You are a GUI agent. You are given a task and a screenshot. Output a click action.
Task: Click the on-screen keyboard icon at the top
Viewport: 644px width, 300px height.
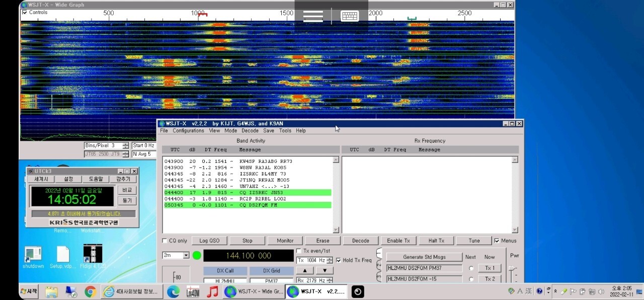(x=350, y=16)
